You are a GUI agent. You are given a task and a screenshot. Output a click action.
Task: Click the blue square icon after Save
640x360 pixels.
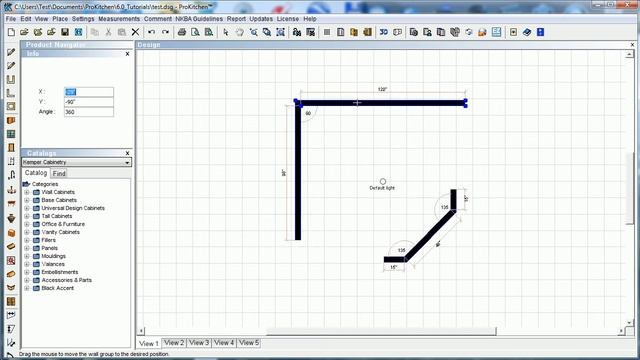[x=78, y=32]
